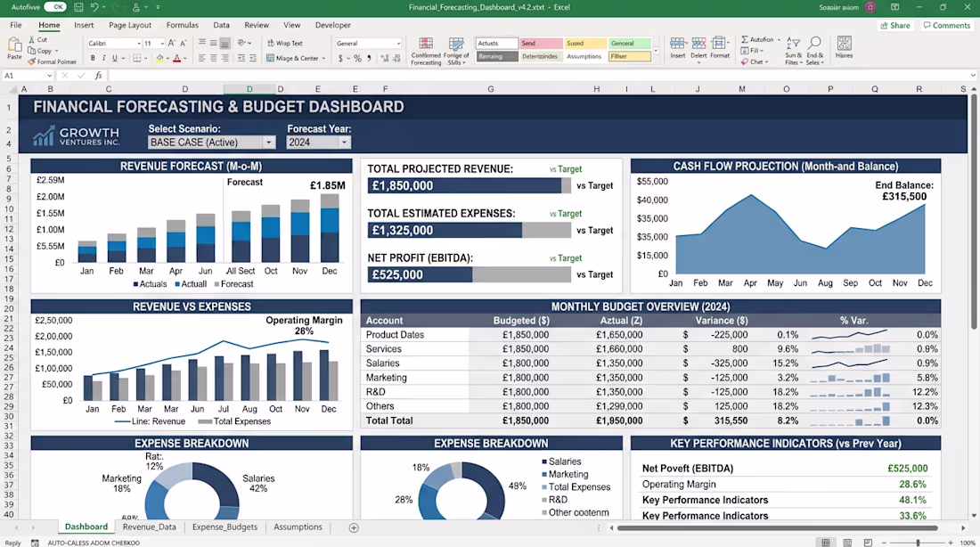Open the Page Layout ribbon tab
Image resolution: width=980 pixels, height=547 pixels.
tap(130, 25)
